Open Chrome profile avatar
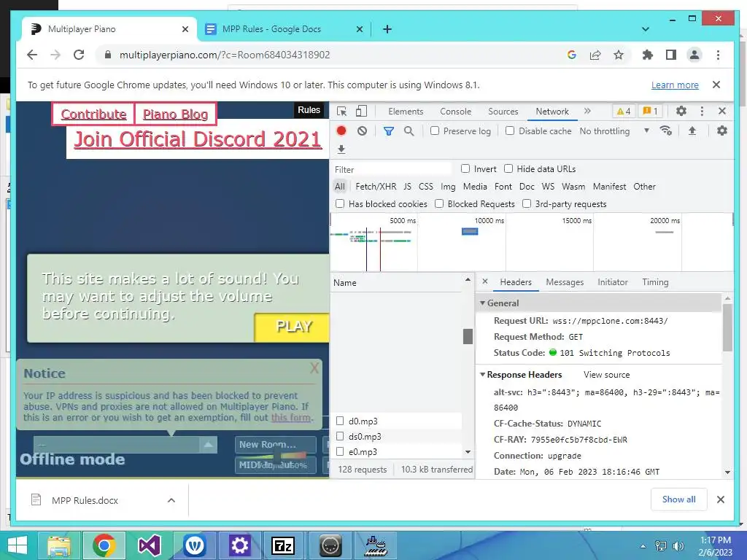 [694, 55]
